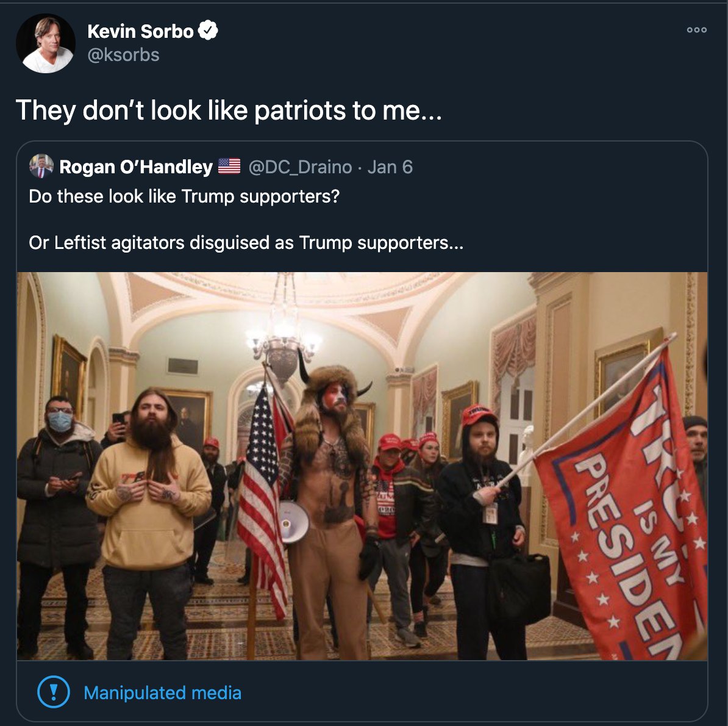Click the Kevin Sorbo display name
Image resolution: width=728 pixels, height=726 pixels.
click(x=140, y=31)
